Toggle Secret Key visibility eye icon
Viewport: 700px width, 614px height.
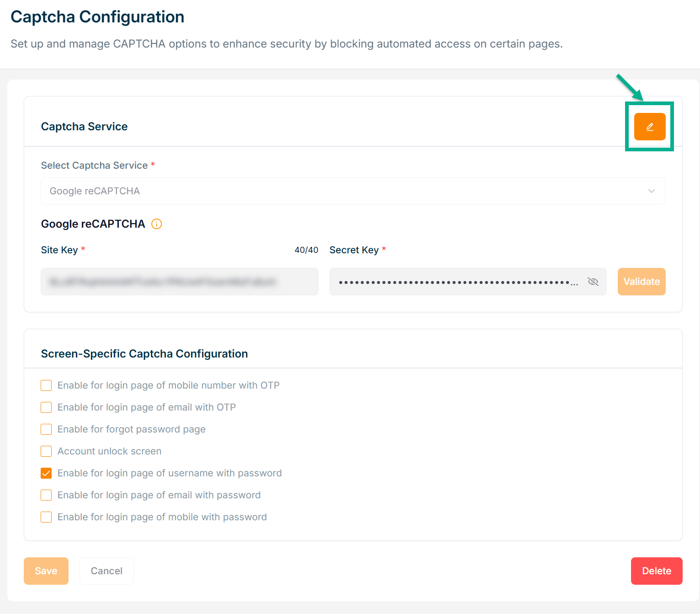point(593,282)
